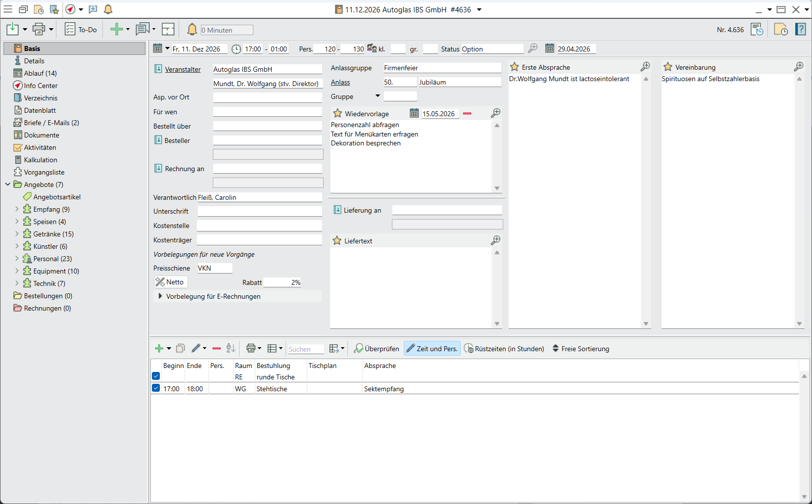Select Briefe / E-Mails (2) in sidebar
The height and width of the screenshot is (504, 812).
point(51,123)
